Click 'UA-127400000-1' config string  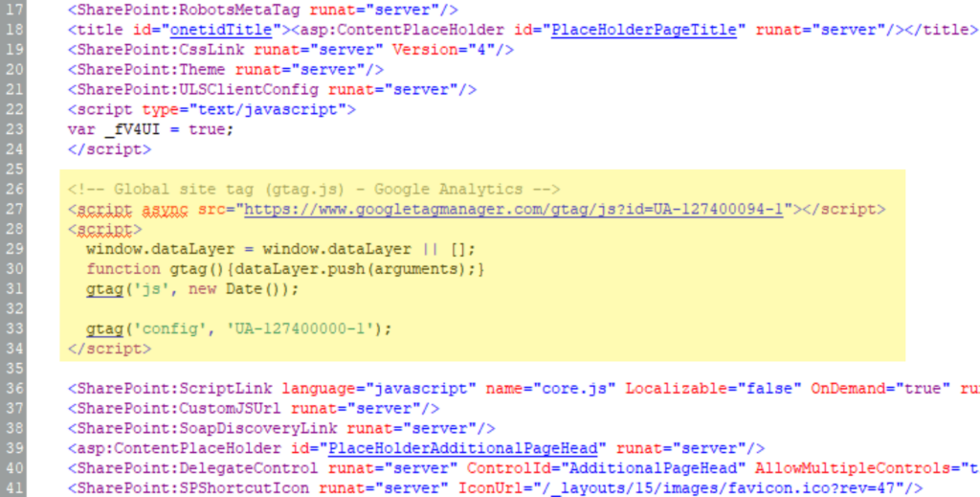[300, 328]
